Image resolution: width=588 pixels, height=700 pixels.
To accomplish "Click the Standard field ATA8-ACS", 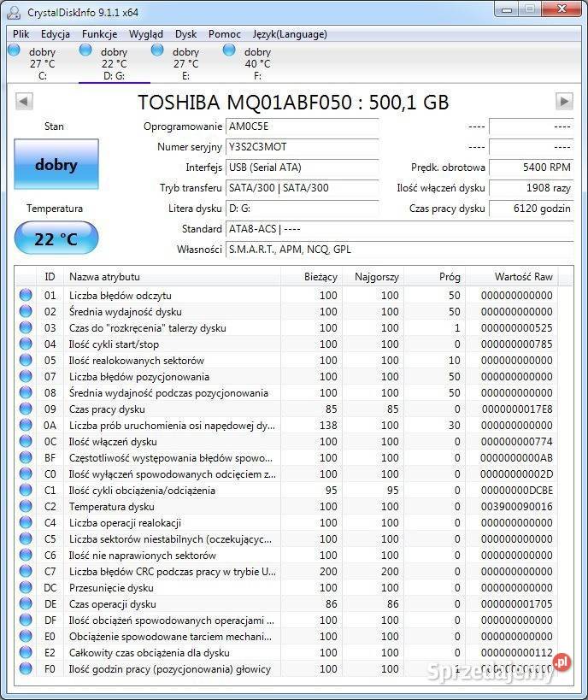I will (400, 229).
